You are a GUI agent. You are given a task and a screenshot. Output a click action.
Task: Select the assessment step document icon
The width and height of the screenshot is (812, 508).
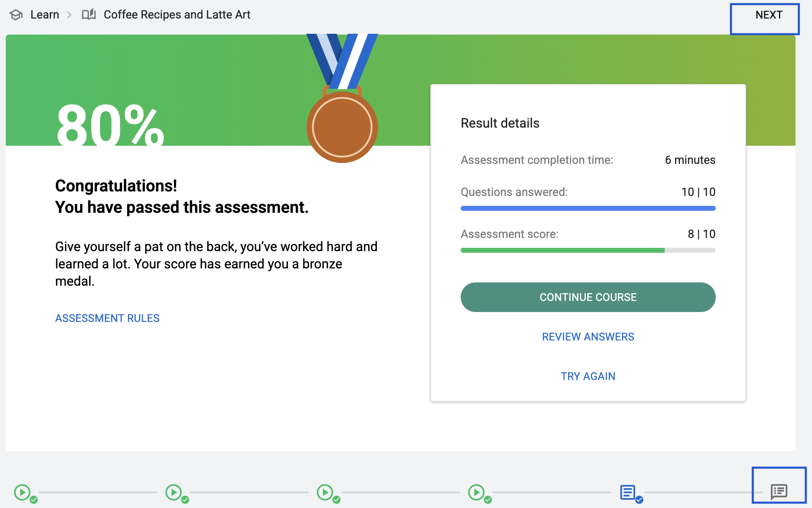tap(628, 492)
